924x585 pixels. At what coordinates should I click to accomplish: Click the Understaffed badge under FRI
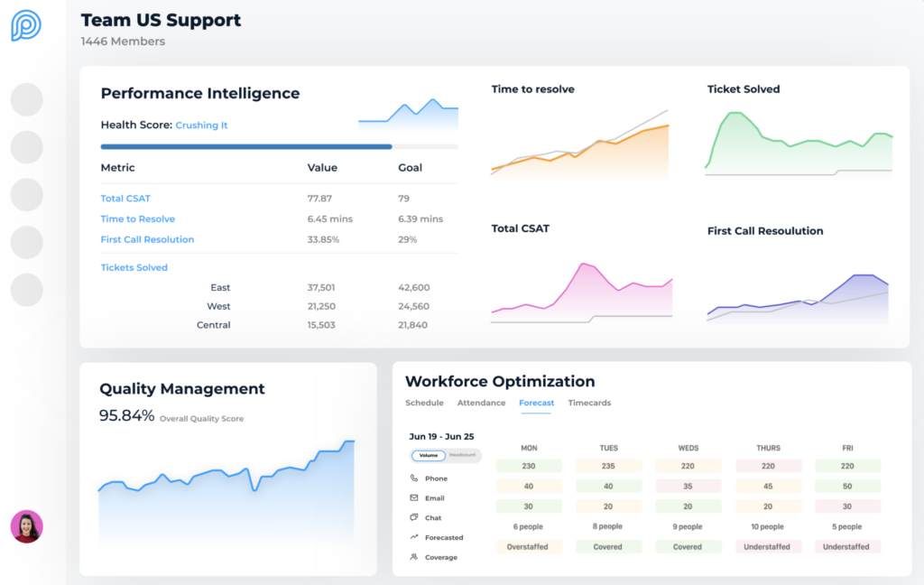tap(846, 547)
